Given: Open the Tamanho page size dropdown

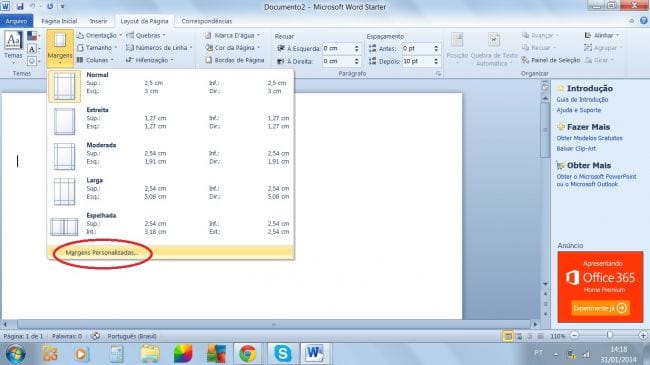Looking at the screenshot, I should click(x=97, y=48).
